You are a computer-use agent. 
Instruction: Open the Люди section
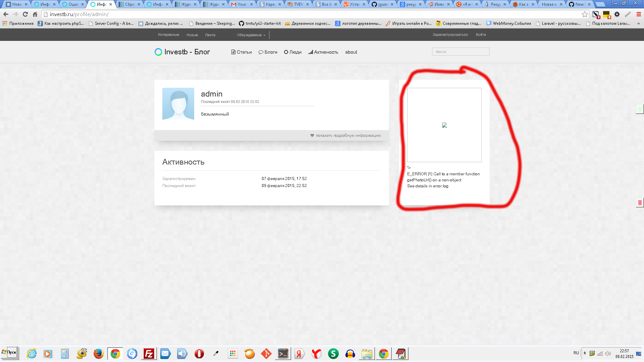[x=292, y=52]
